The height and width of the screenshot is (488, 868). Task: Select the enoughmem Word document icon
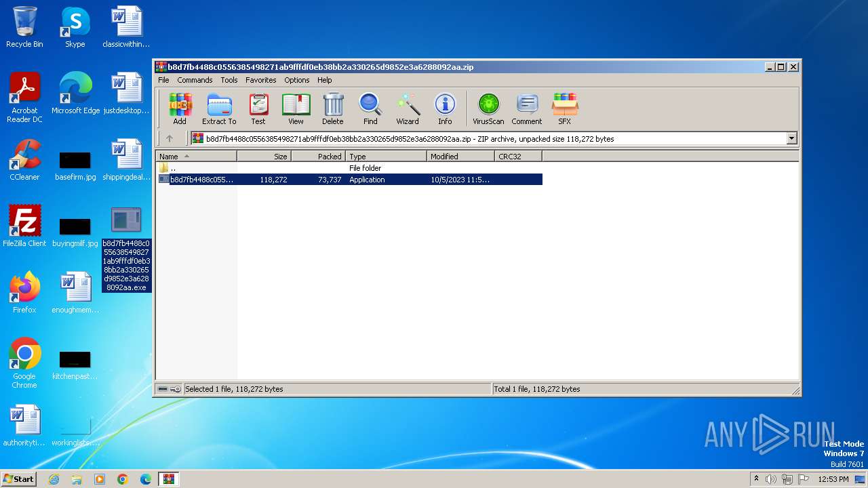(x=75, y=293)
